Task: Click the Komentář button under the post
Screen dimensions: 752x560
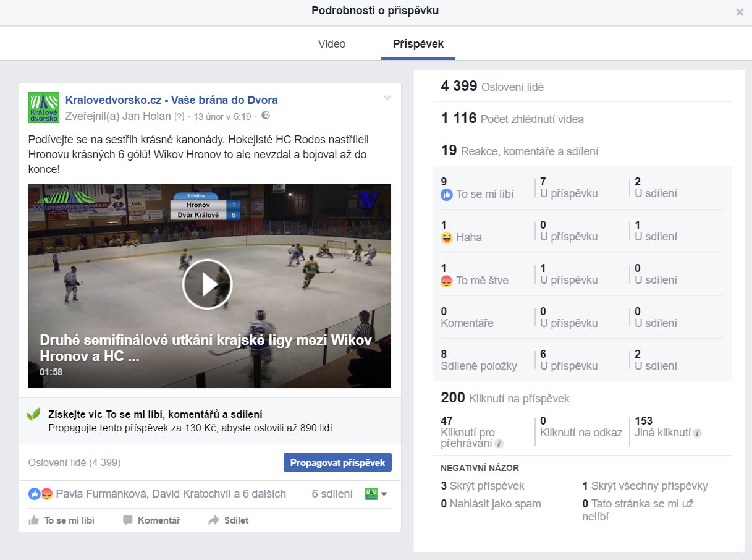Action: click(151, 520)
